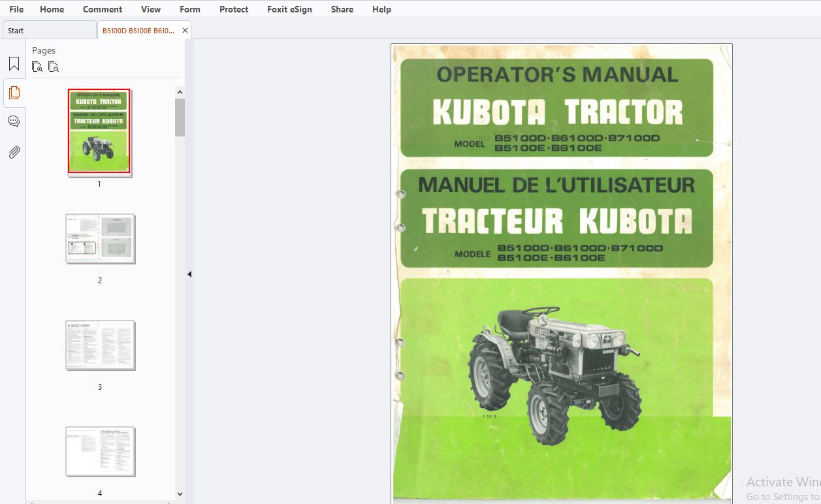
Task: Open the File menu
Action: click(x=16, y=9)
